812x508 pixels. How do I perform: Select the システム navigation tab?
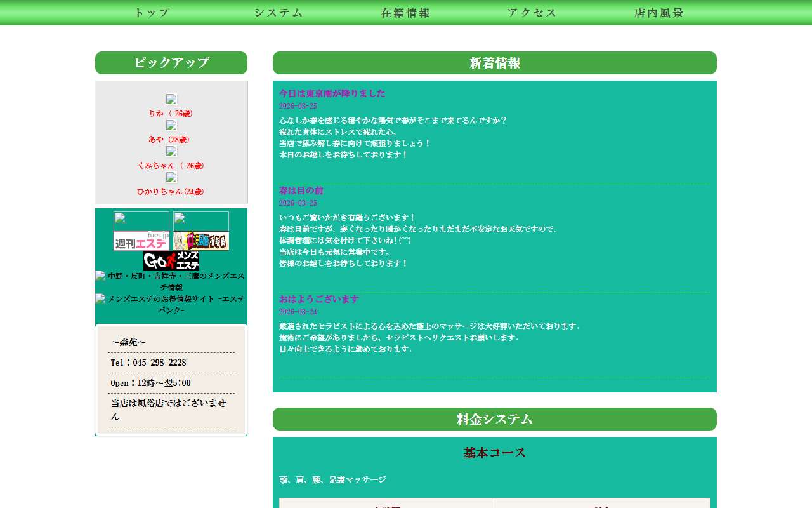[x=278, y=12]
